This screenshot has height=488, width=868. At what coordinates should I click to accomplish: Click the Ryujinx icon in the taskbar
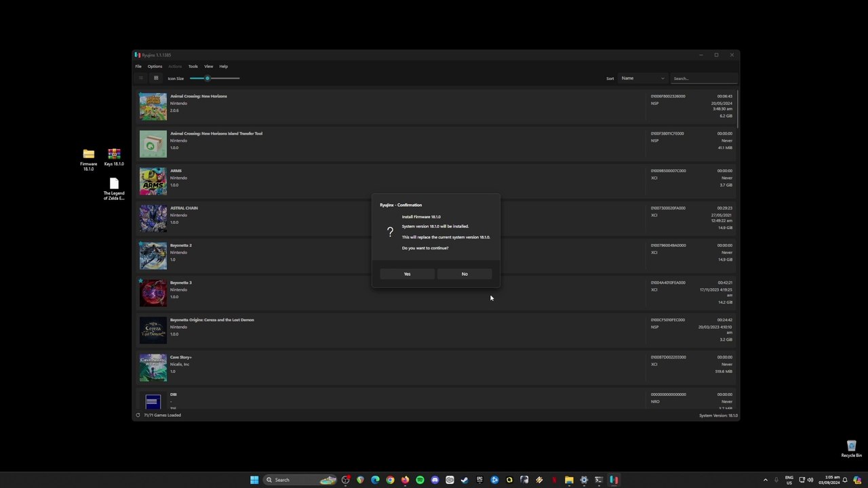(614, 480)
